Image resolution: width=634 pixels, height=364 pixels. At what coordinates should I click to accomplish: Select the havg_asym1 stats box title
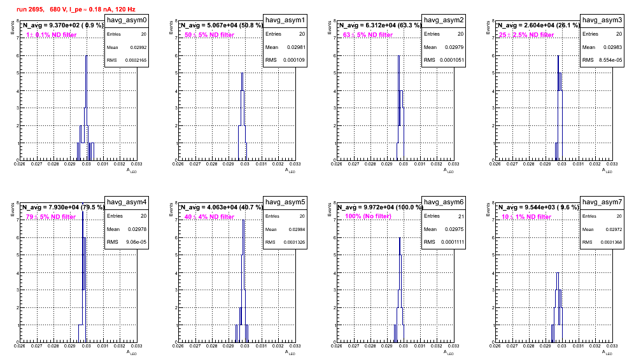[x=285, y=20]
